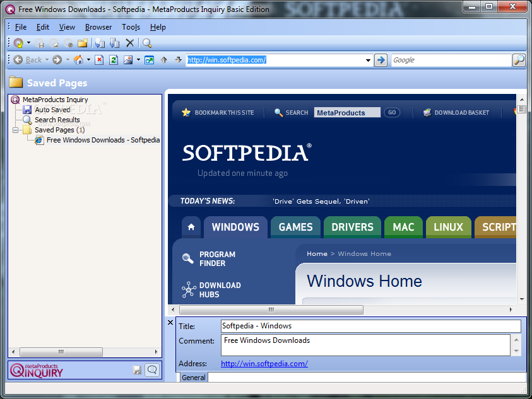Click the first import pages icon
Viewport: 532px width, 399px height.
coord(100,43)
